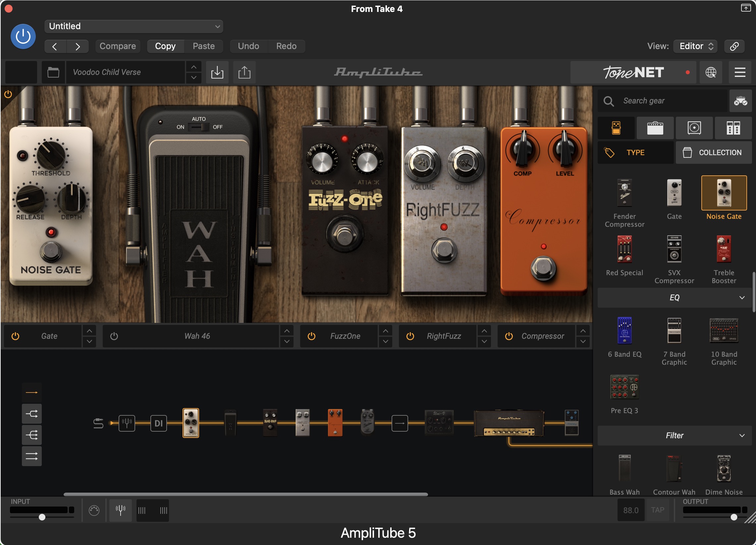Toggle Wah 46 slot power button
Screen dimensions: 756x545
coord(114,336)
